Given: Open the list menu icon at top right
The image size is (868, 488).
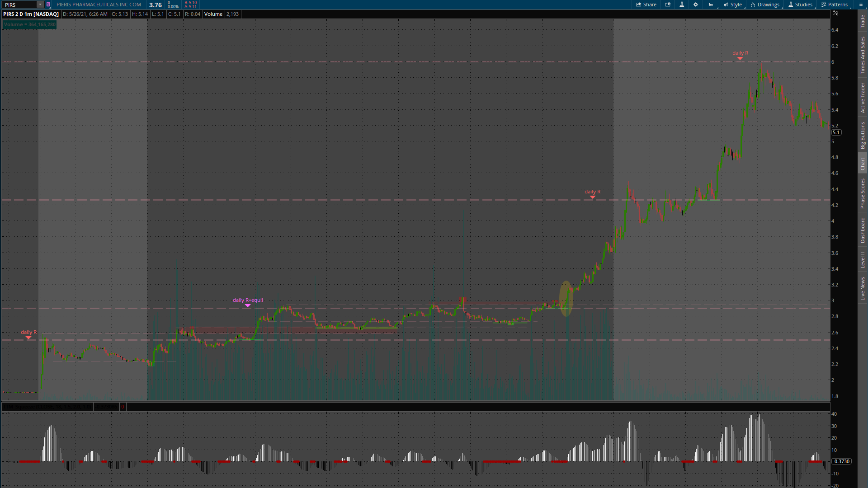Looking at the screenshot, I should point(860,5).
